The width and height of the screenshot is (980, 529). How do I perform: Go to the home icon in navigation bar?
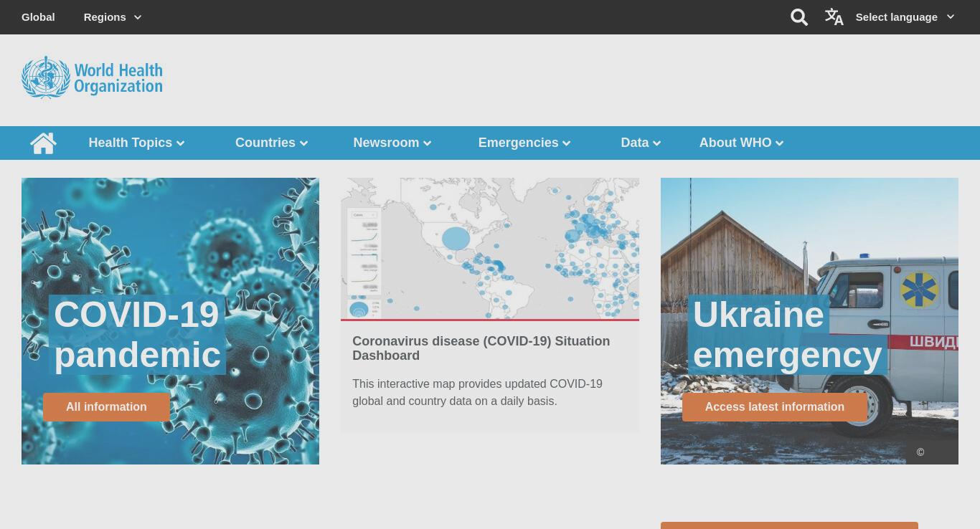coord(43,143)
